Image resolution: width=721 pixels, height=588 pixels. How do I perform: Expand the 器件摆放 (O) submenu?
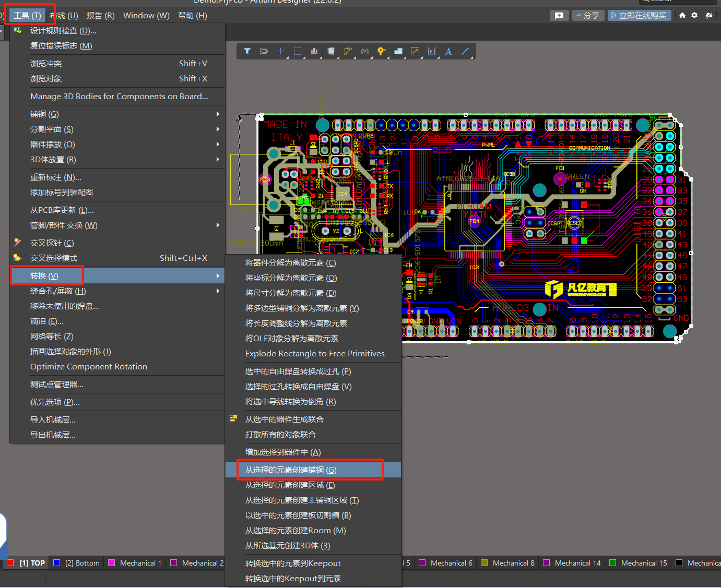(117, 145)
